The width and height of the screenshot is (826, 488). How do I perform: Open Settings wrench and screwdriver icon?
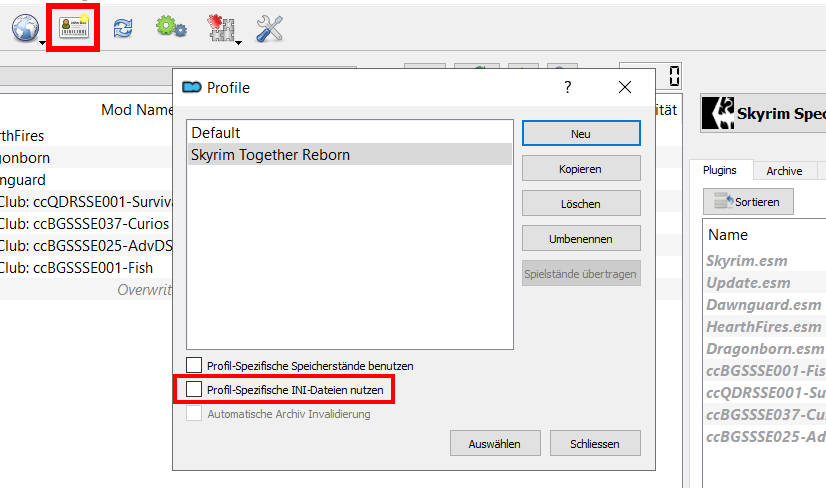click(269, 28)
